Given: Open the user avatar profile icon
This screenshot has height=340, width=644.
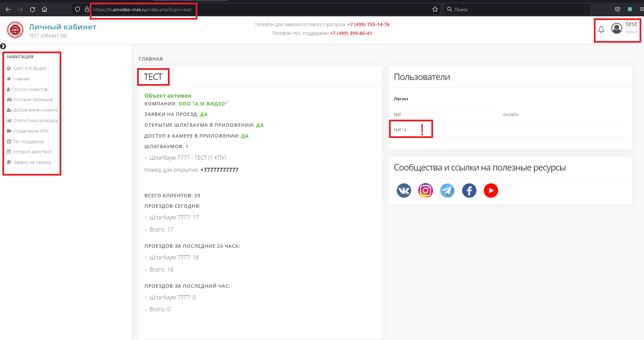Looking at the screenshot, I should 617,28.
